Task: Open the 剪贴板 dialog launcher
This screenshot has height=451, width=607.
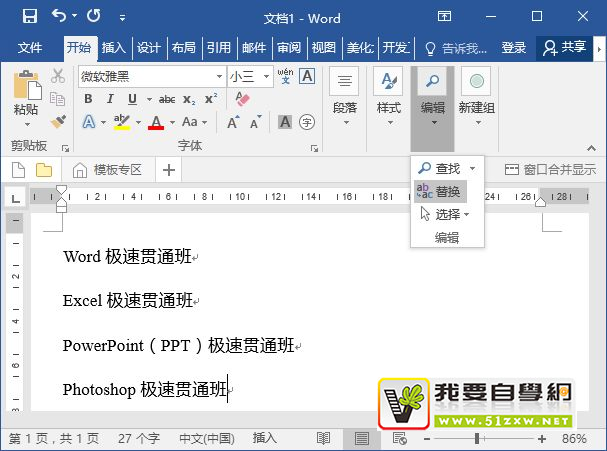Action: (65, 148)
